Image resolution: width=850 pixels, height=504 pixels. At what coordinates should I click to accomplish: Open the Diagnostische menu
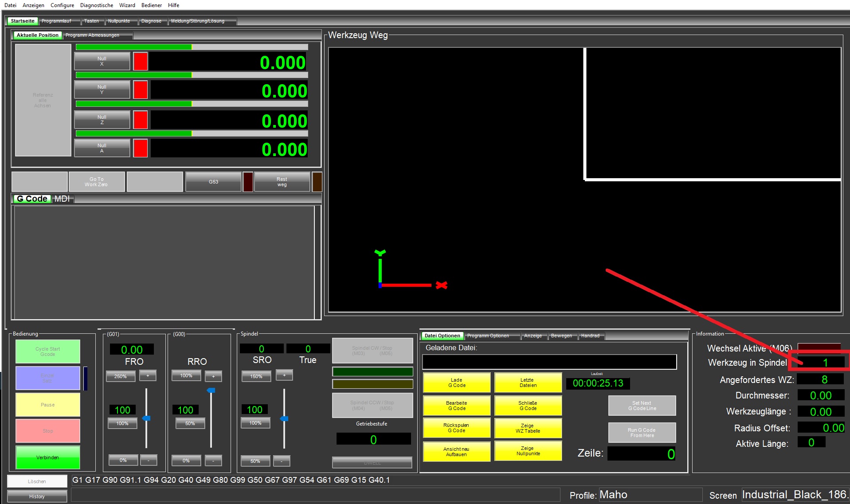coord(96,5)
